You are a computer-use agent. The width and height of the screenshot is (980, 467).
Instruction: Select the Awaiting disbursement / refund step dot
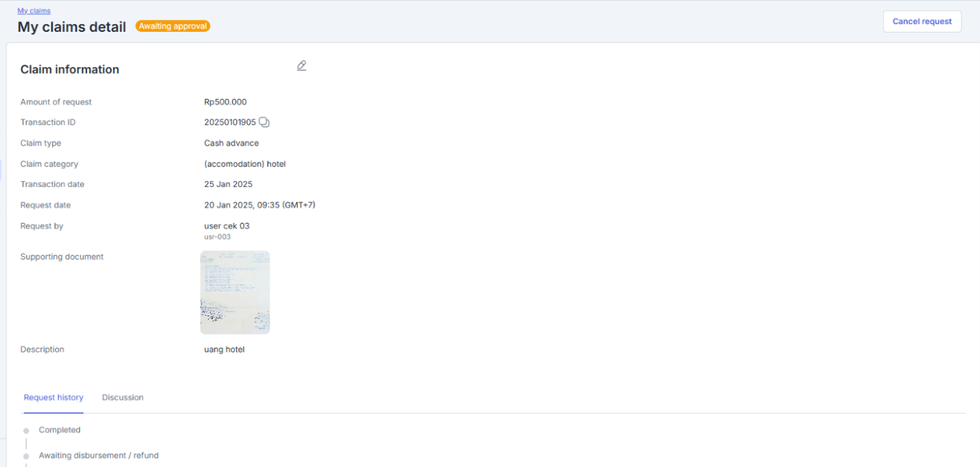[x=26, y=456]
